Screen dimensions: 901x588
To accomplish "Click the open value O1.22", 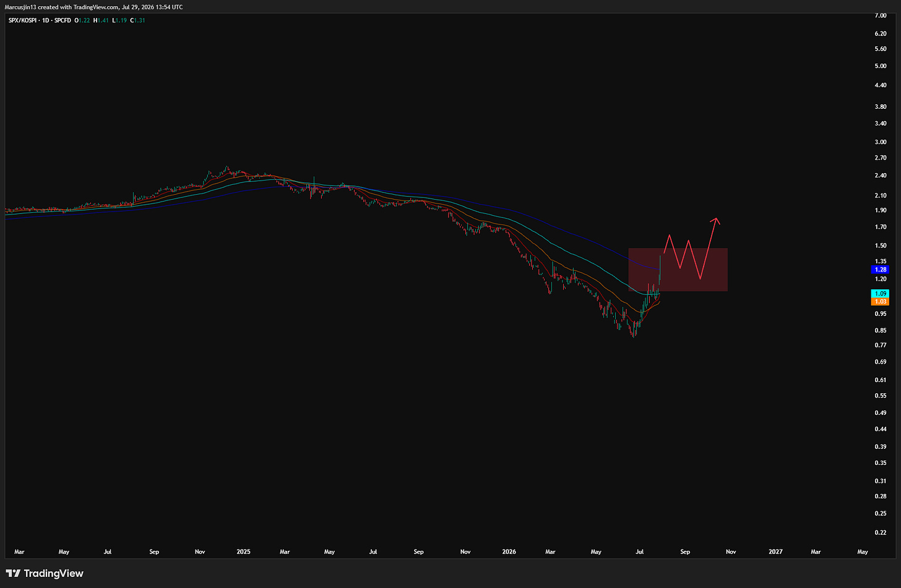I will [82, 20].
